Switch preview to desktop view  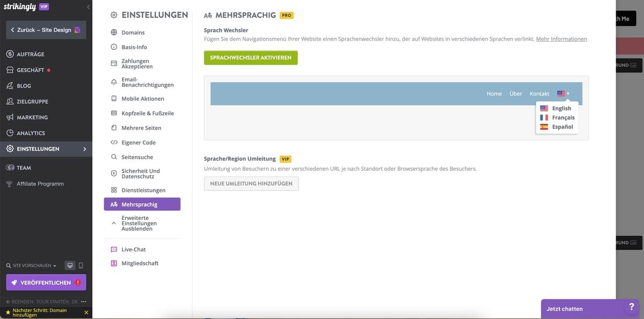pos(69,265)
